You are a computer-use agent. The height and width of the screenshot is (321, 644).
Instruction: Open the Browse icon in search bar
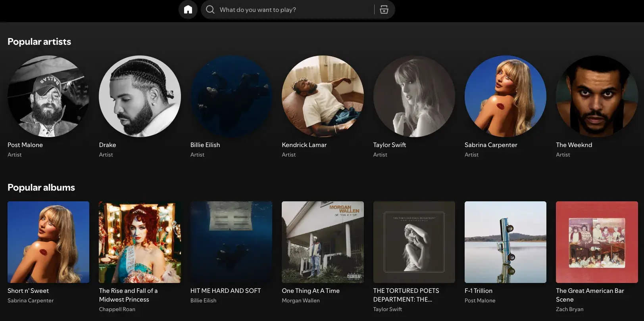click(x=384, y=10)
